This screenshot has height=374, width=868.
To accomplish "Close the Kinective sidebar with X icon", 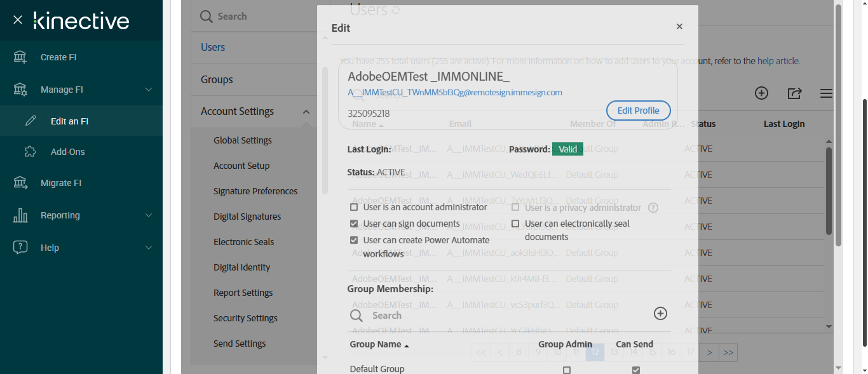I will tap(18, 20).
